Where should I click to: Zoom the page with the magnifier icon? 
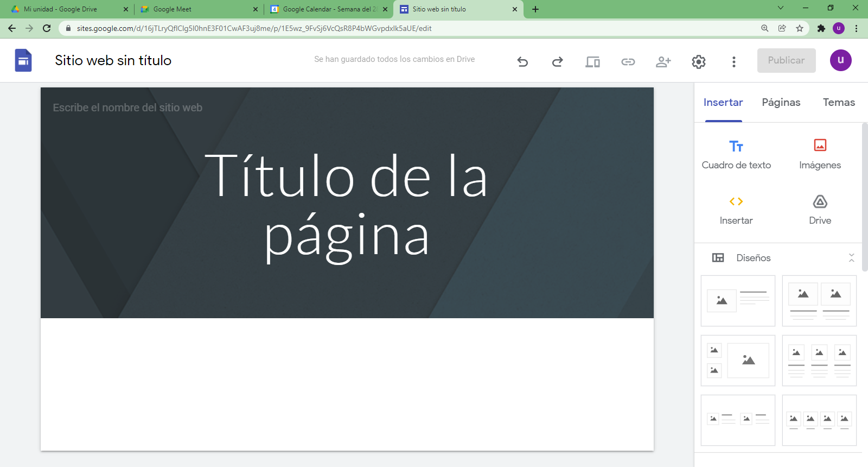coord(765,28)
